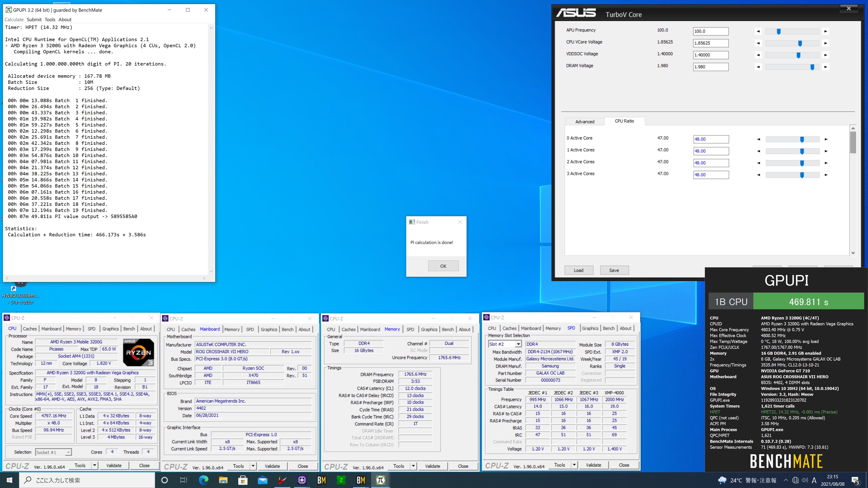Open the Submit menu in GPUPI

click(34, 19)
